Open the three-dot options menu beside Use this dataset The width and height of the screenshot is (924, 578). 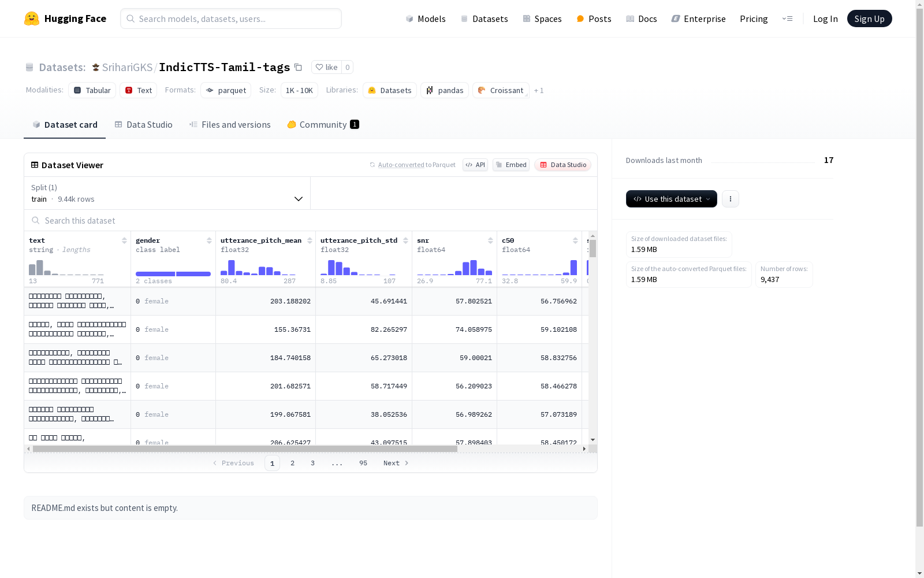click(731, 199)
